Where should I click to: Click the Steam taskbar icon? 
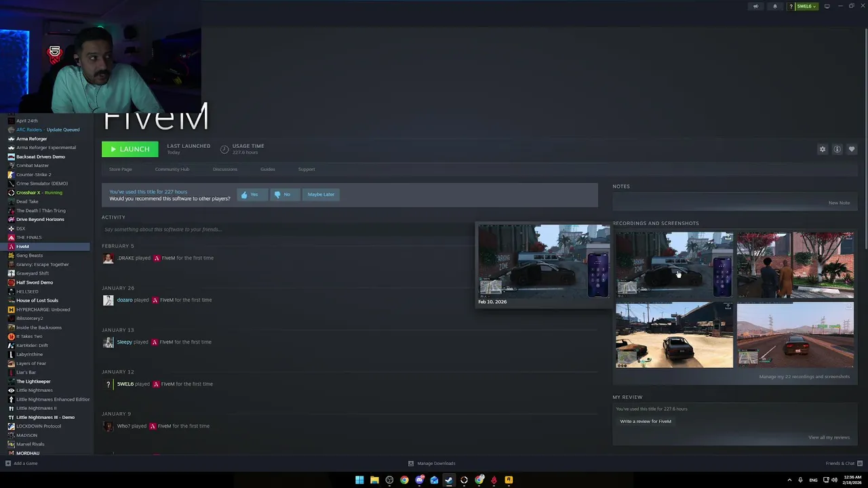tap(449, 480)
